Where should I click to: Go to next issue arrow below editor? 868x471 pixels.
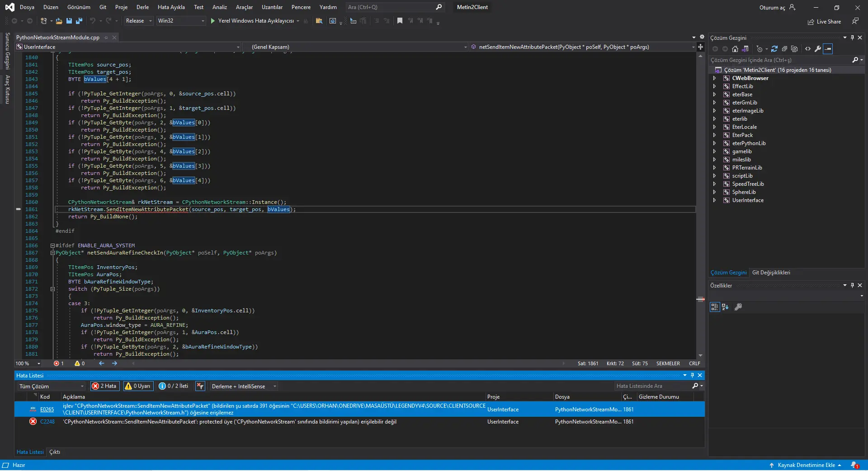coord(114,363)
